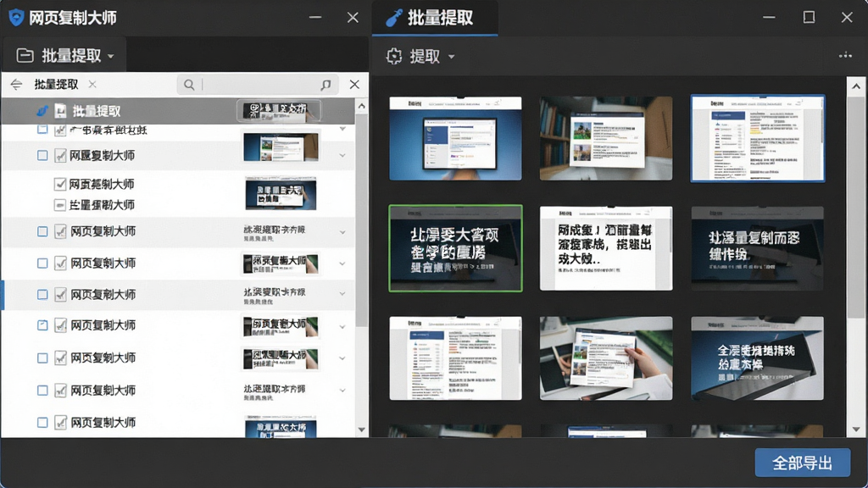
Task: Click the left list scrollbar thumb
Action: 361,220
